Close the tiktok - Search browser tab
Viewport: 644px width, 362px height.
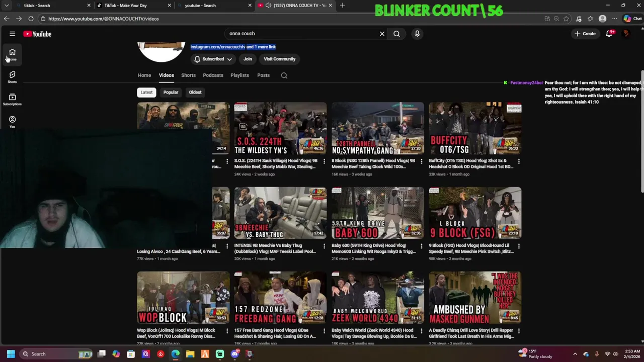coord(89,6)
